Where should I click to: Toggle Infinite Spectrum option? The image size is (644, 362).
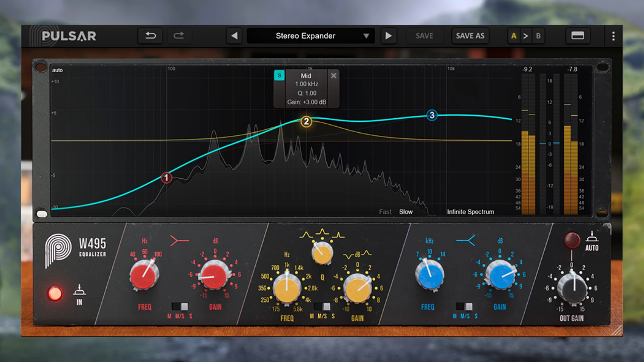[x=470, y=212]
